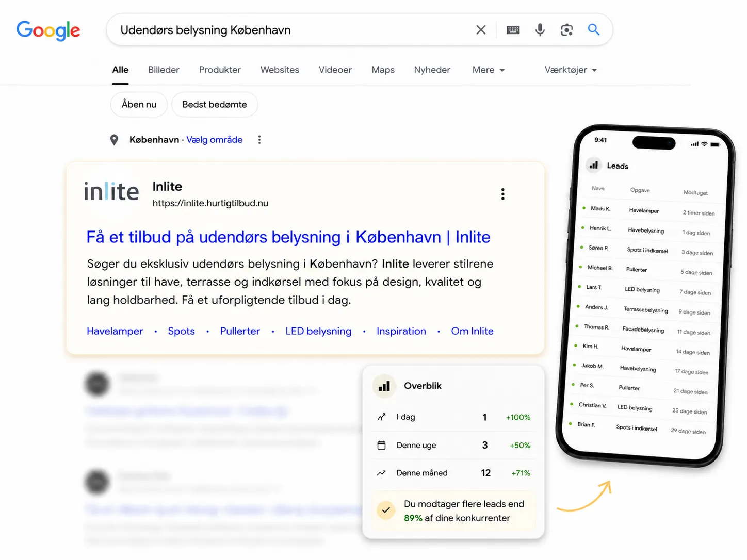Open Google Lens image search icon
This screenshot has width=747, height=560.
click(566, 30)
